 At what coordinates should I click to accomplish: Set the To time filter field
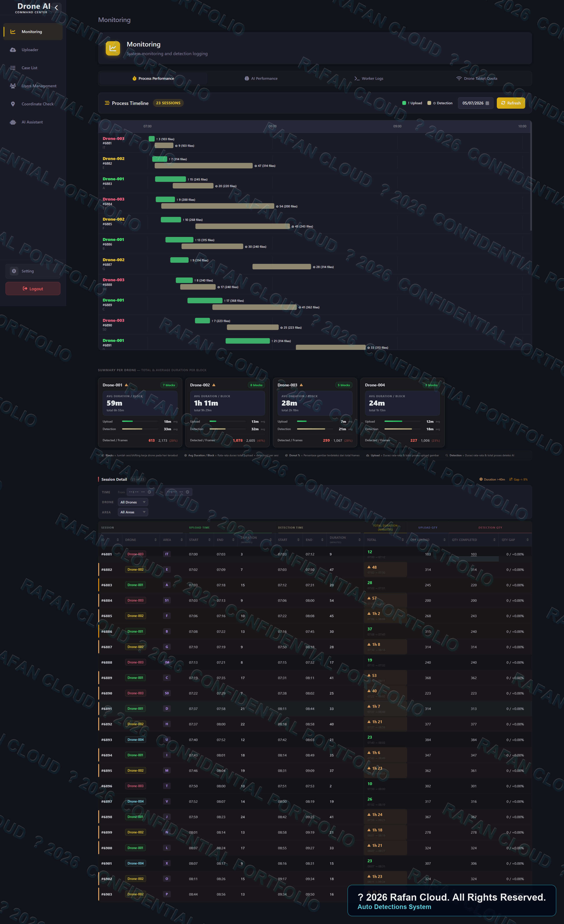(x=178, y=492)
